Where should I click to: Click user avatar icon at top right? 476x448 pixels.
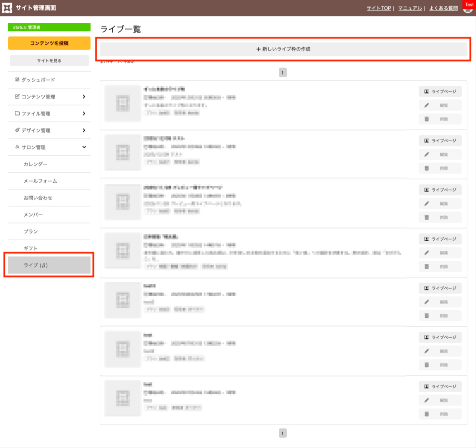[x=468, y=9]
